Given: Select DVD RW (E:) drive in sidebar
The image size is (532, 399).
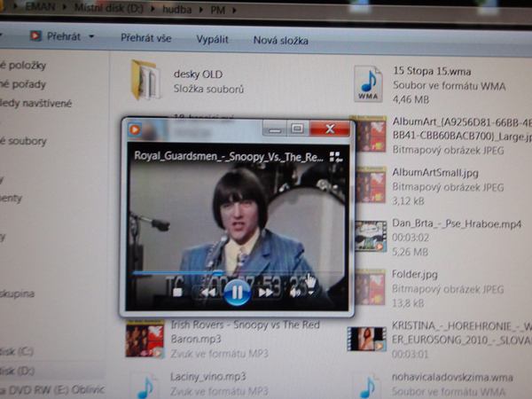Looking at the screenshot, I should coord(52,389).
